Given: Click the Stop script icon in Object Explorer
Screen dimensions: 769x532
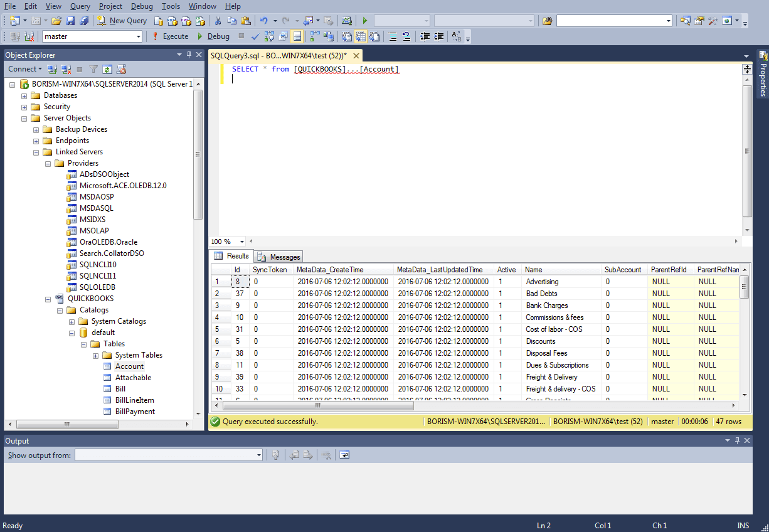Looking at the screenshot, I should [x=80, y=69].
